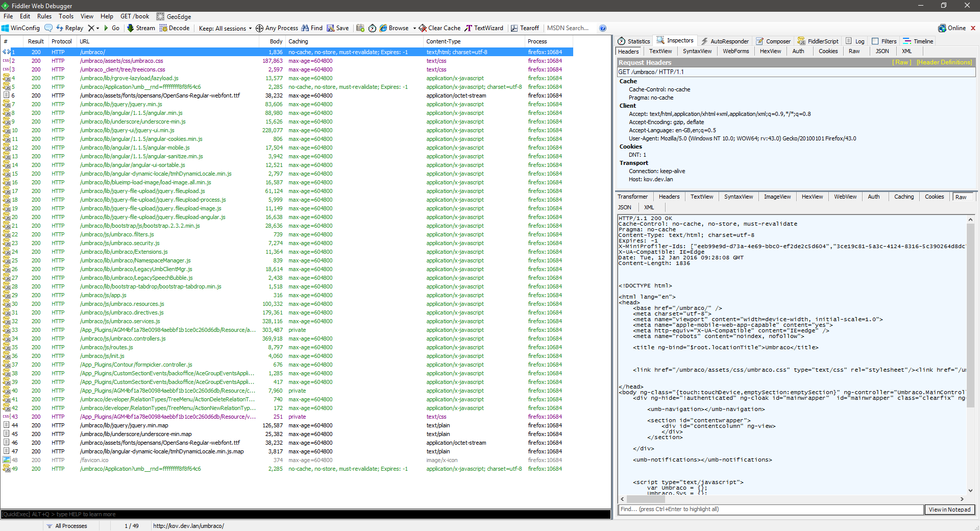Select session /umbraco/js/app.js
Viewport: 980px width, 531px height.
pos(287,295)
